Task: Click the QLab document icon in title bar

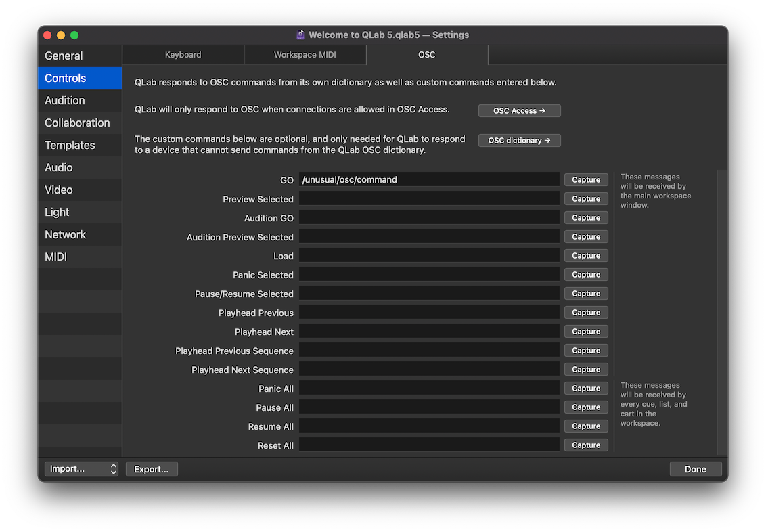Action: pyautogui.click(x=300, y=35)
